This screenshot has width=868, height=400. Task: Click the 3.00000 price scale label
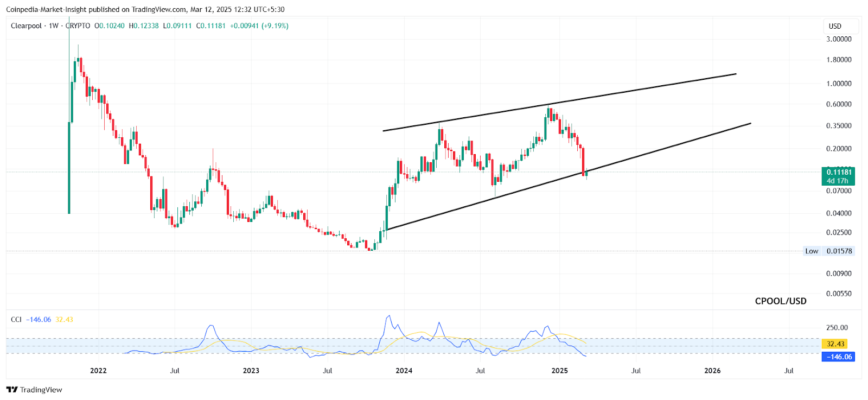pos(839,39)
